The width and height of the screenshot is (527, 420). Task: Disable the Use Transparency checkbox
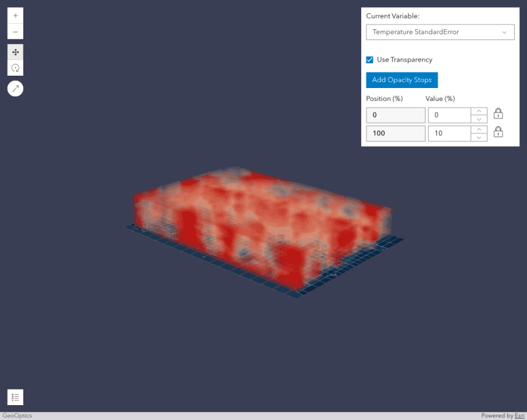tap(369, 59)
